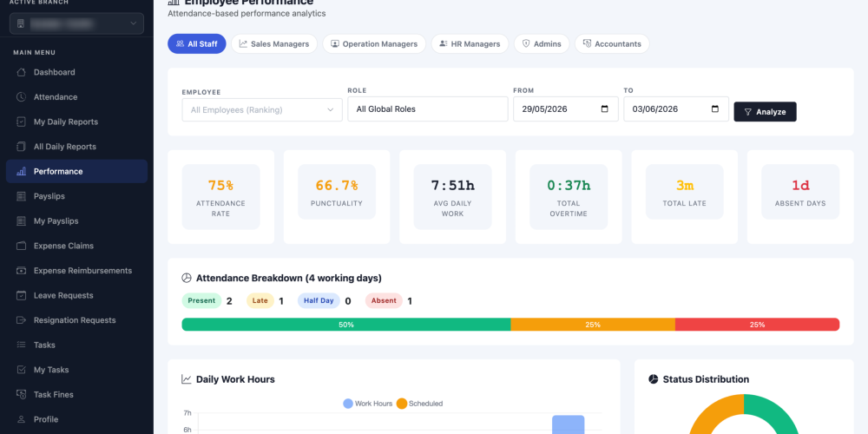Click the orange 25% attendance bar segment
Screen dimensions: 868x434
tap(593, 325)
